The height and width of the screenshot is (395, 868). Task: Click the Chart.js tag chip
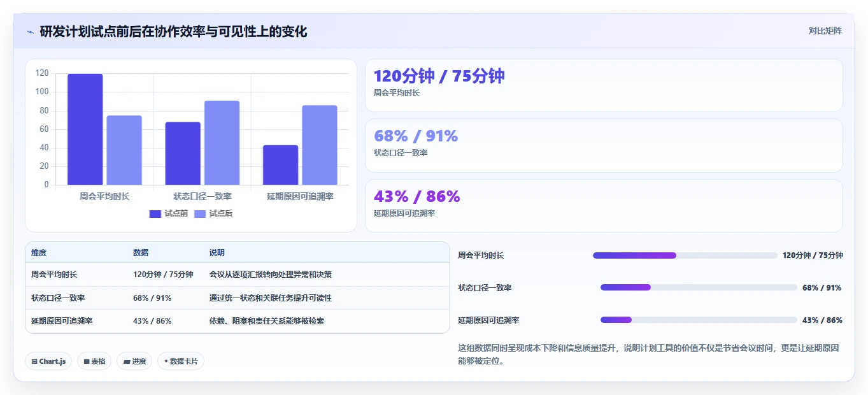click(x=48, y=361)
